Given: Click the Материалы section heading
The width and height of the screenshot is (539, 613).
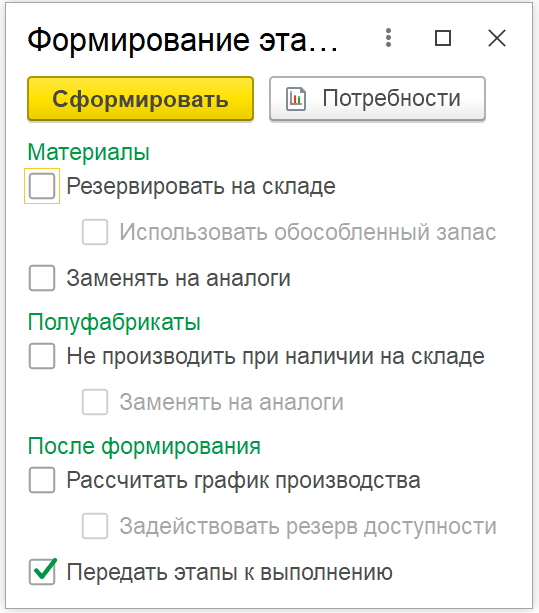Looking at the screenshot, I should pos(89,152).
